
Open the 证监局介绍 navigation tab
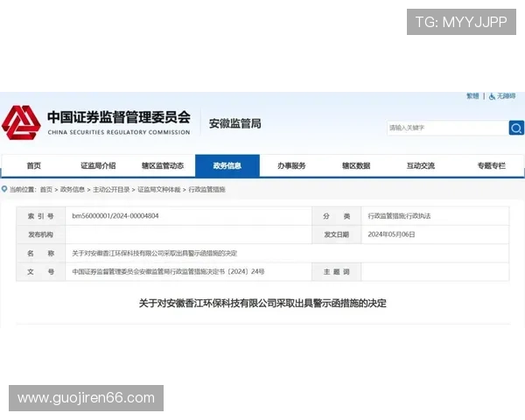point(98,165)
